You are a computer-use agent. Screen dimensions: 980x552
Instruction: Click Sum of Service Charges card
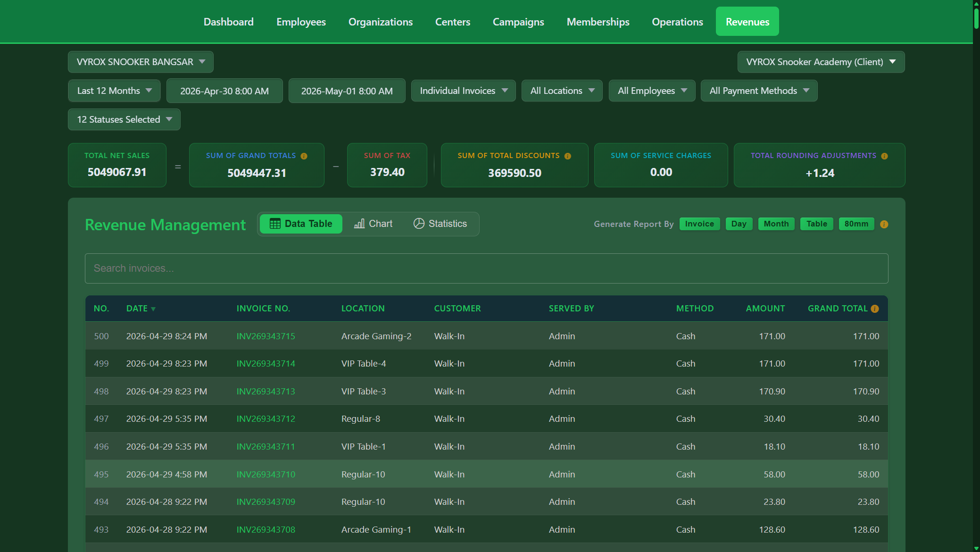tap(661, 165)
